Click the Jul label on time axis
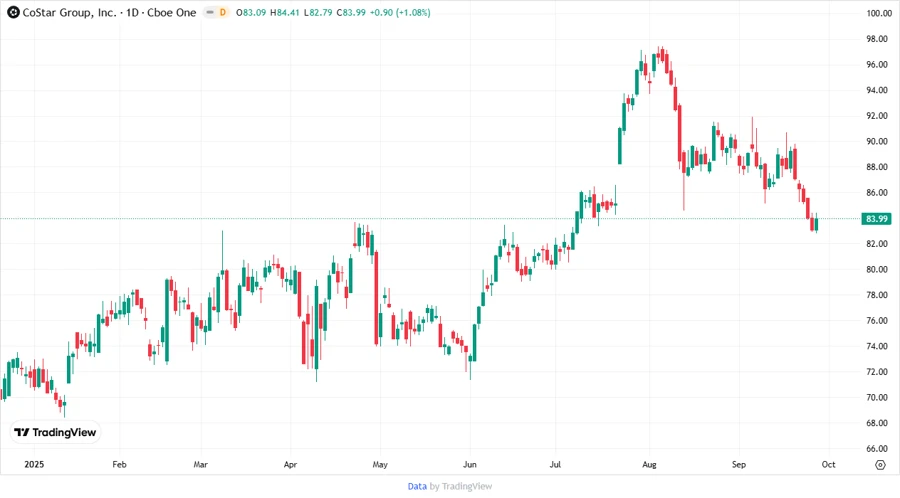This screenshot has width=900, height=498. (x=555, y=464)
